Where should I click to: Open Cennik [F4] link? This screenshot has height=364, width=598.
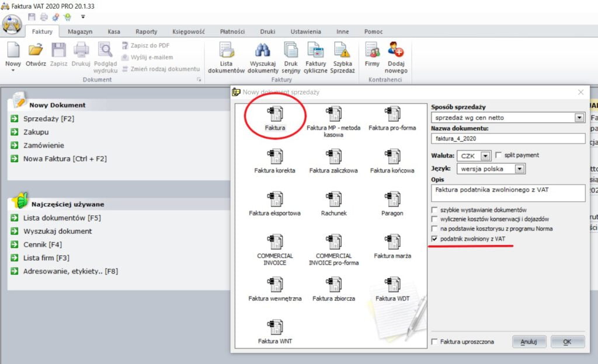tap(42, 244)
